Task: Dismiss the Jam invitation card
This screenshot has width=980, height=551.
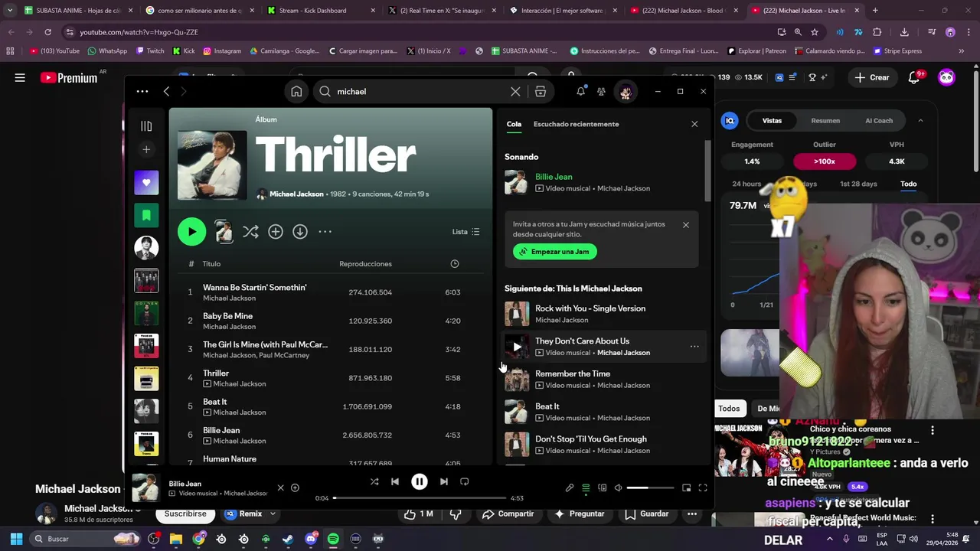Action: [686, 225]
